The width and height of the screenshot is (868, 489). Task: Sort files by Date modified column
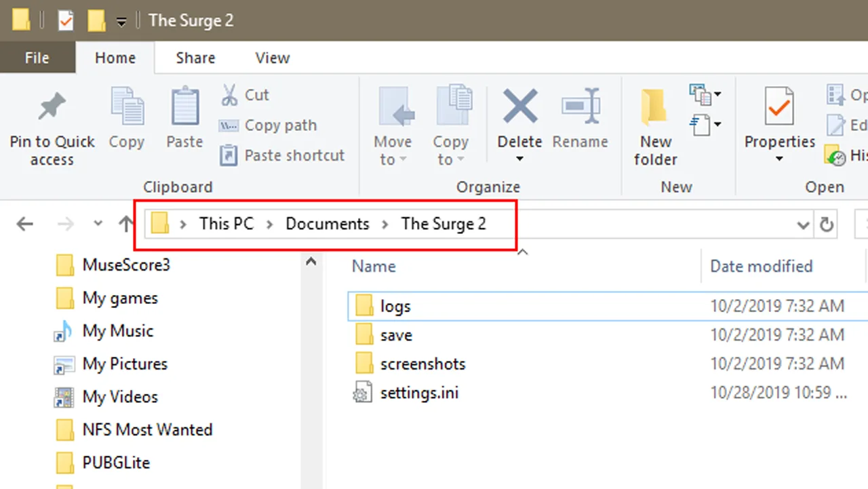tap(761, 267)
